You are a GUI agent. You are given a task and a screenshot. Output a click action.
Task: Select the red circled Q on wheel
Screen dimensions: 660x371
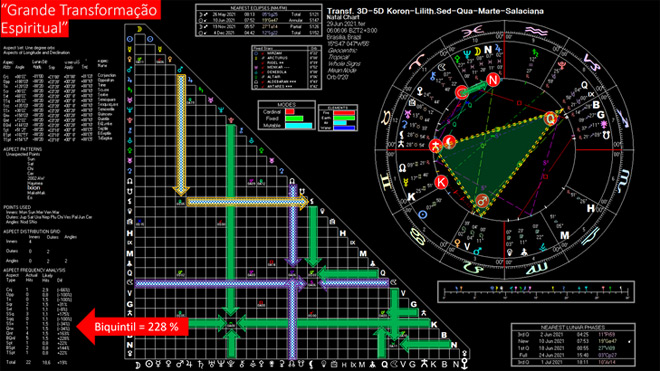click(550, 119)
